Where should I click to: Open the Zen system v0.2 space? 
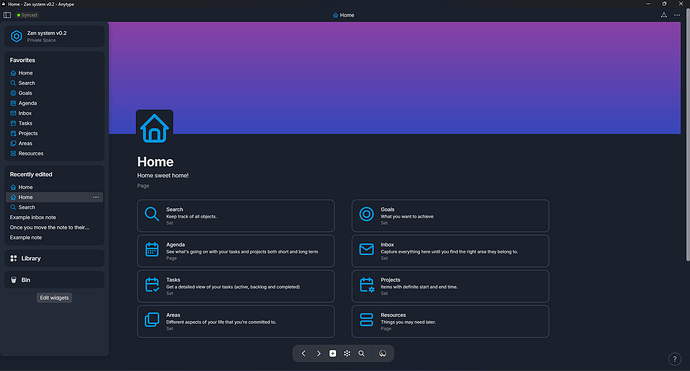point(55,36)
